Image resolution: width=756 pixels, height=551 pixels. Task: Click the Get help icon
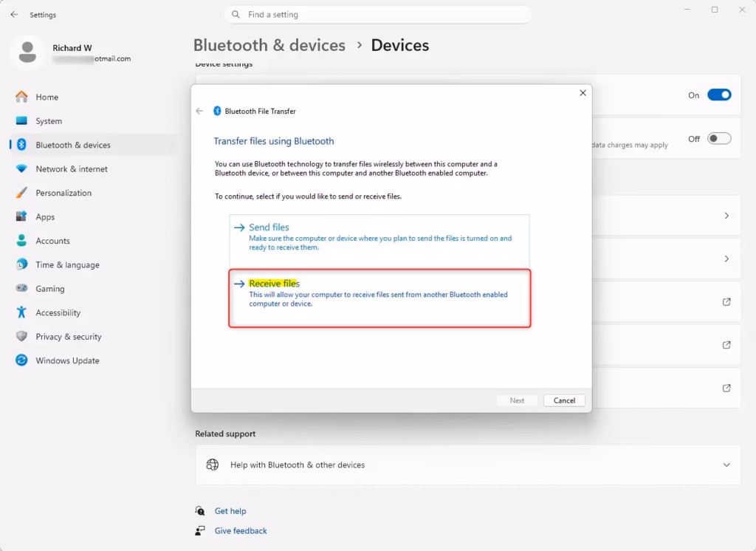[200, 510]
